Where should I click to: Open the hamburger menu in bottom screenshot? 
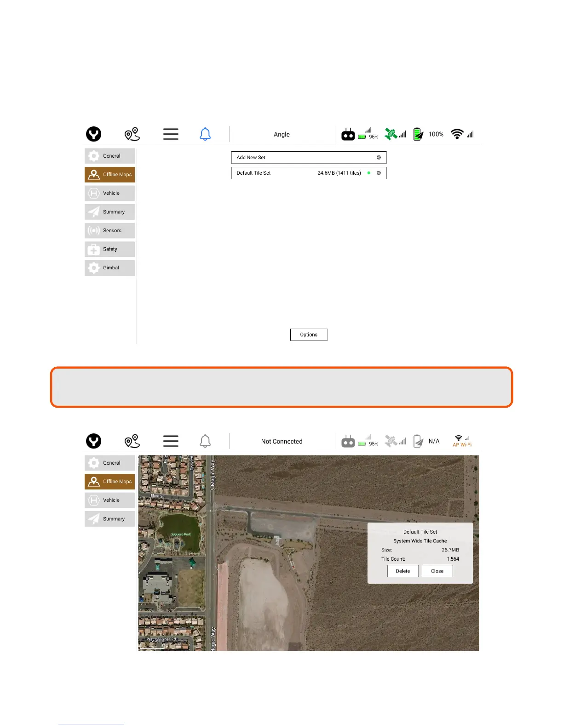(171, 441)
